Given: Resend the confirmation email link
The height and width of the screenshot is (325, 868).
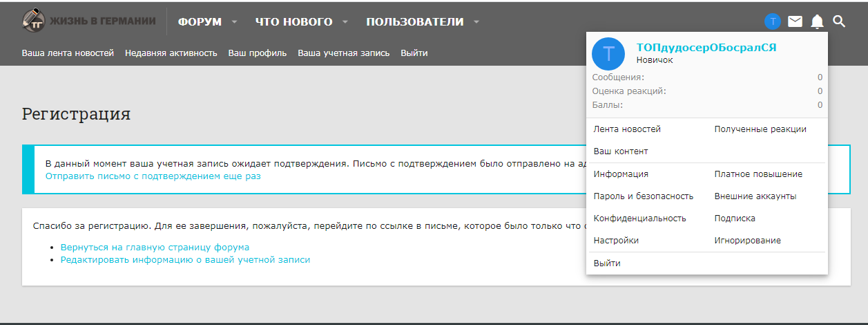Looking at the screenshot, I should tap(153, 176).
